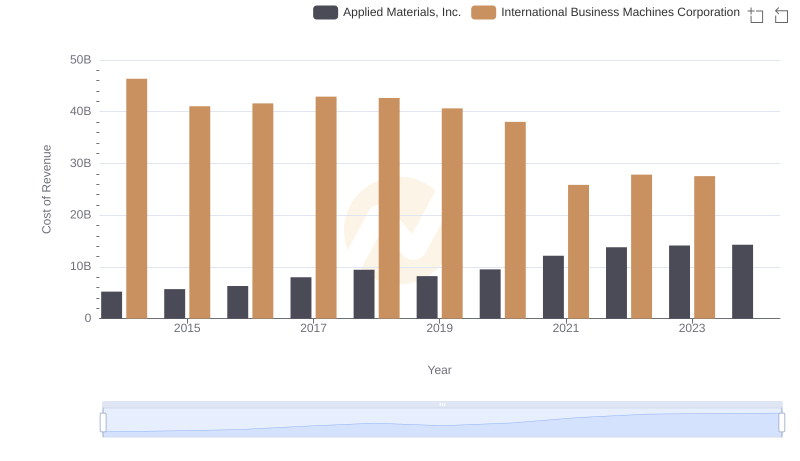Click the IBM bar above 2023 label

click(x=705, y=247)
